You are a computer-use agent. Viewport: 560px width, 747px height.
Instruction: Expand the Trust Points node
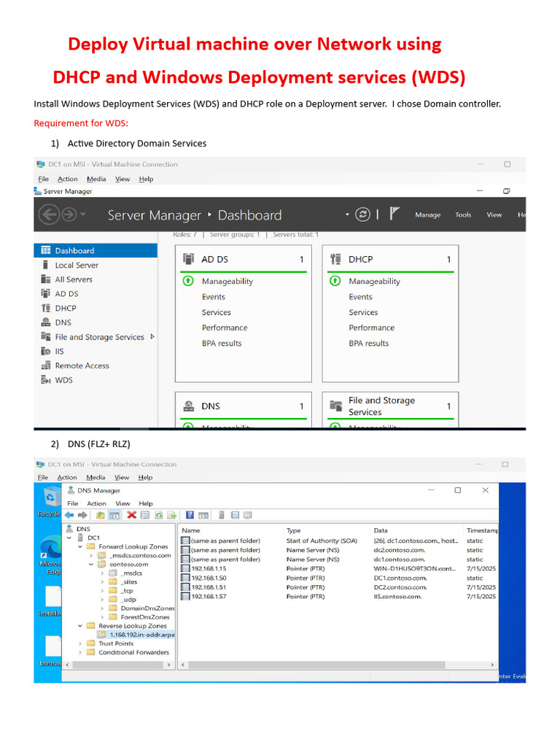click(x=80, y=643)
